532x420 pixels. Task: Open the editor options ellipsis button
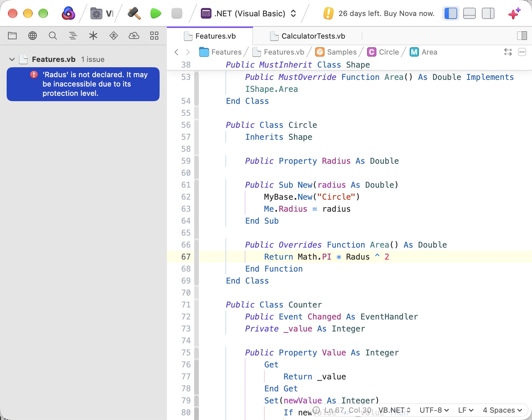522,52
